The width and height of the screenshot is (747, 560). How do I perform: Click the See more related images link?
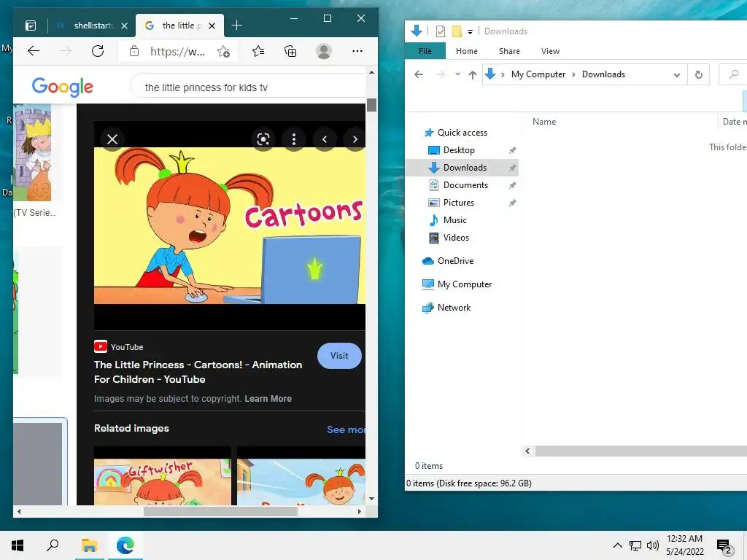click(346, 429)
